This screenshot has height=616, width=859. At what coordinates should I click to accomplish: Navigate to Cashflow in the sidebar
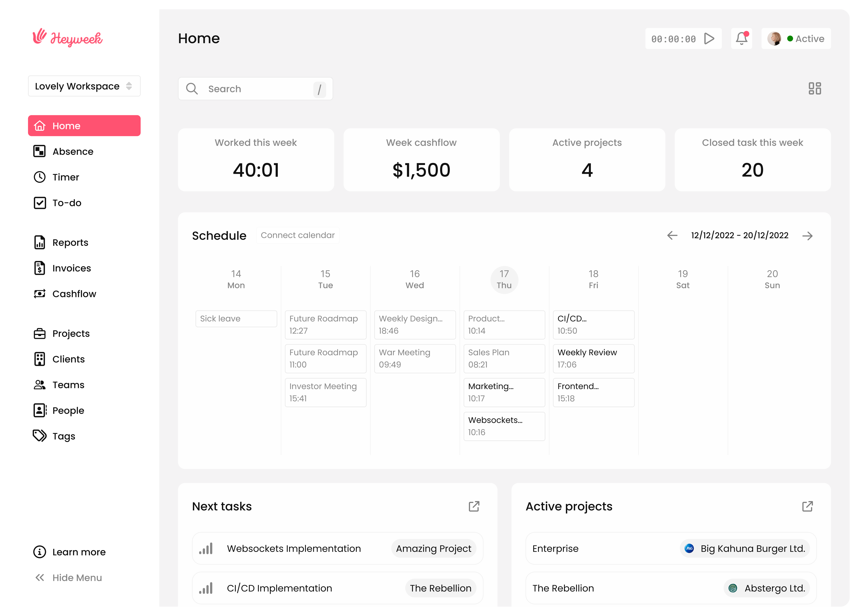(74, 294)
